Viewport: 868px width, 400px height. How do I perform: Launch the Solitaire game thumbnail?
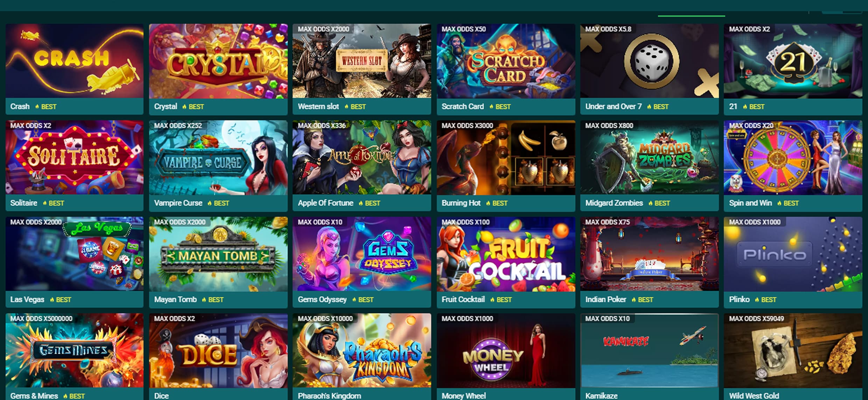tap(74, 157)
